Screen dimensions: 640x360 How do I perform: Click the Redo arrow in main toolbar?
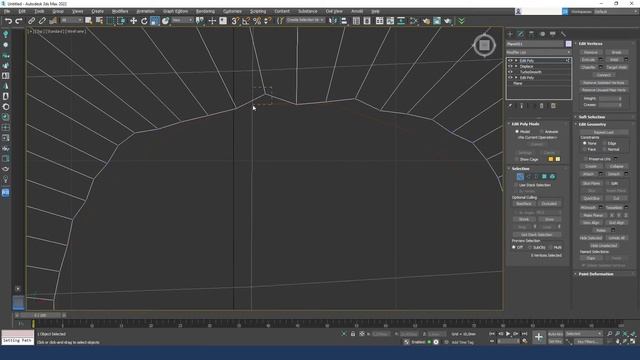click(19, 21)
